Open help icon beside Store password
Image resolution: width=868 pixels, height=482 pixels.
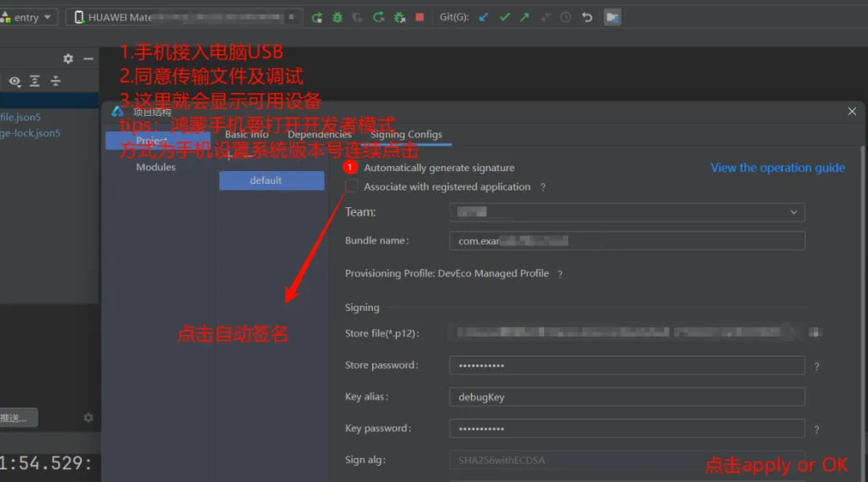point(817,366)
